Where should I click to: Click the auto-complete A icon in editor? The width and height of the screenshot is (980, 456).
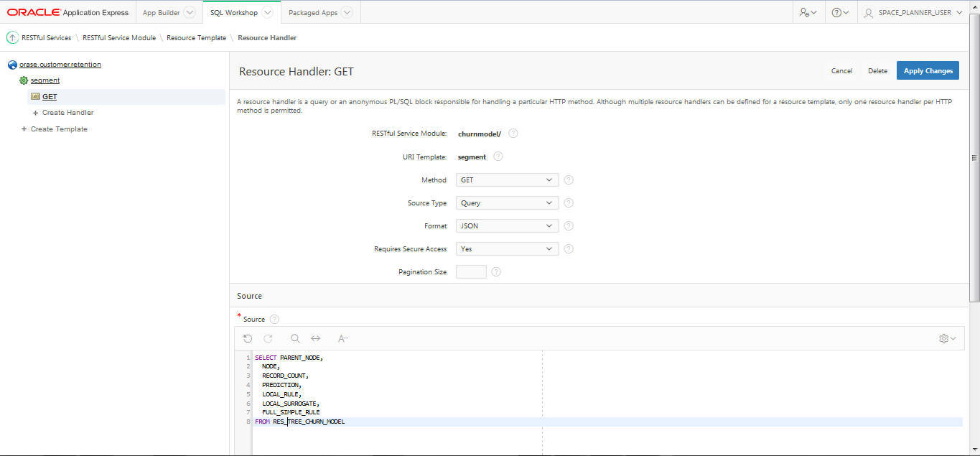342,338
